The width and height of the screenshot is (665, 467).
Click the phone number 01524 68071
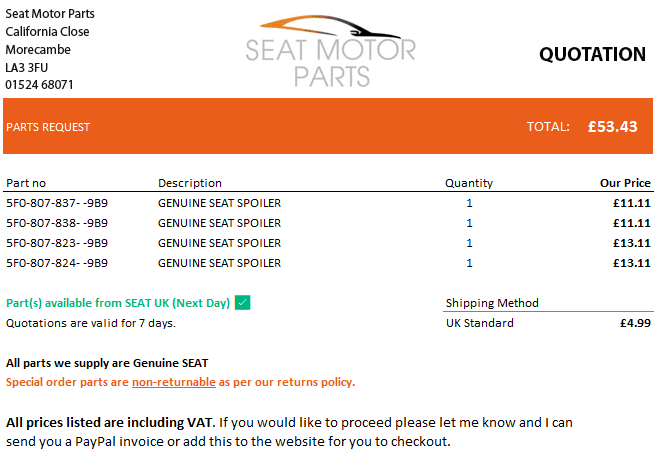39,85
